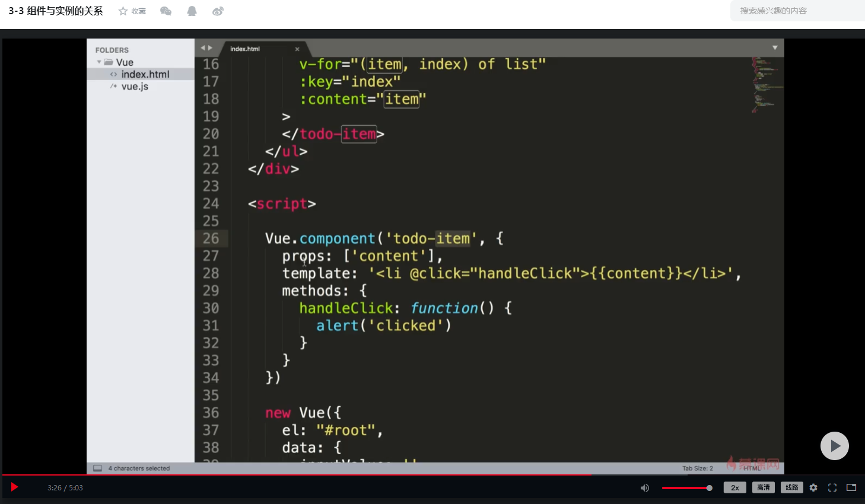865x504 pixels.
Task: Share the lesson via the Weibo icon
Action: click(218, 11)
